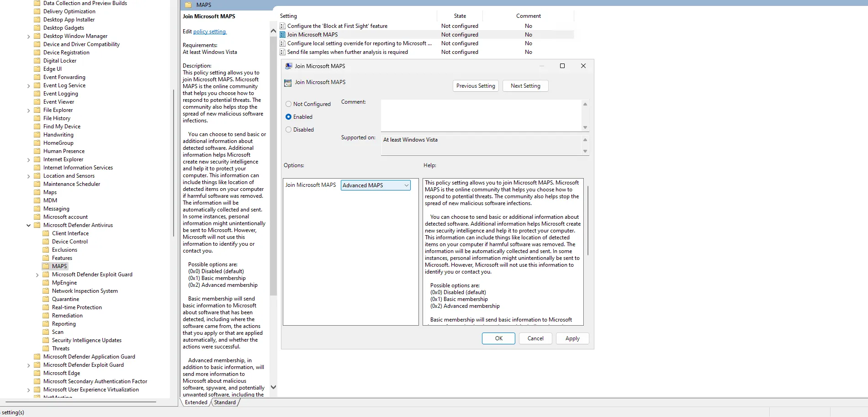Select the Disabled radio button
This screenshot has width=868, height=417.
point(288,129)
